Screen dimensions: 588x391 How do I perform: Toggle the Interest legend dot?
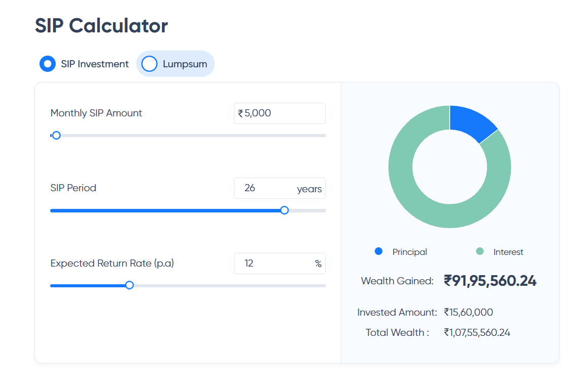point(480,251)
